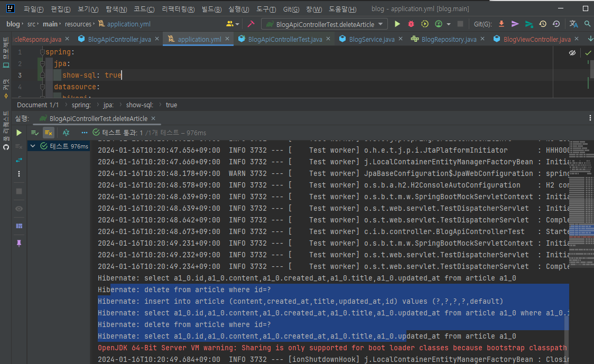Toggle the eye icon in the Run sidebar
594x364 pixels.
point(19,209)
